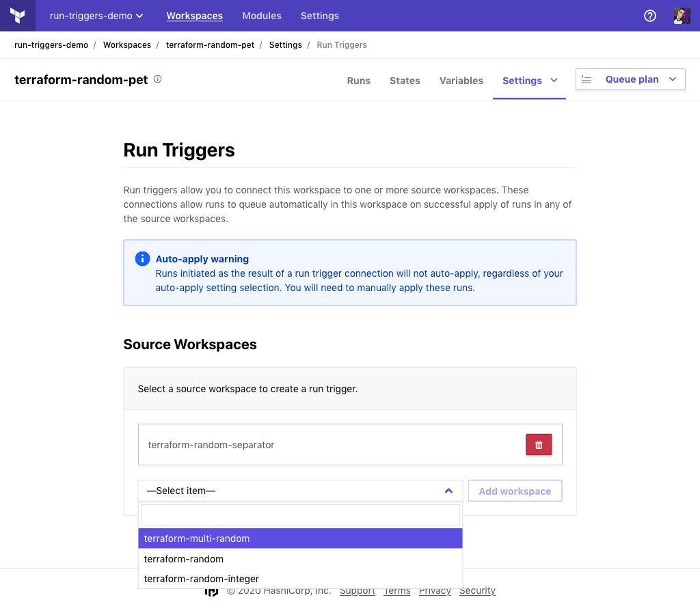This screenshot has height=615, width=700.
Task: Open the Security footer link
Action: point(477,591)
